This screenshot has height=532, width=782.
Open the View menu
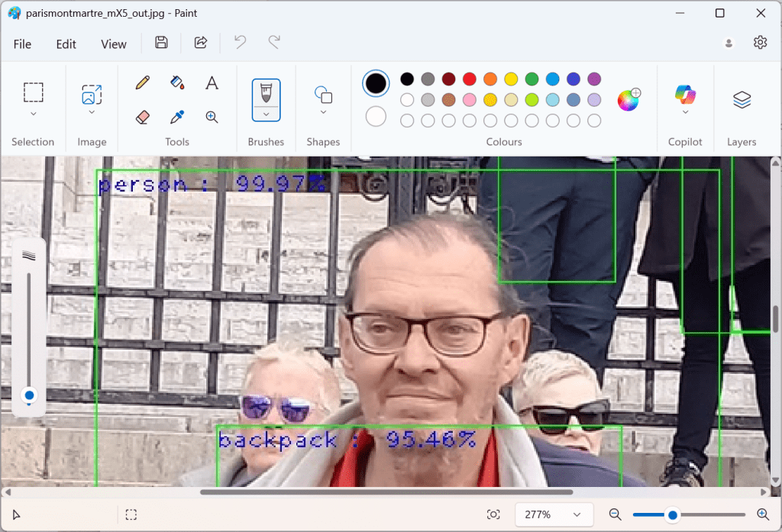click(x=113, y=44)
